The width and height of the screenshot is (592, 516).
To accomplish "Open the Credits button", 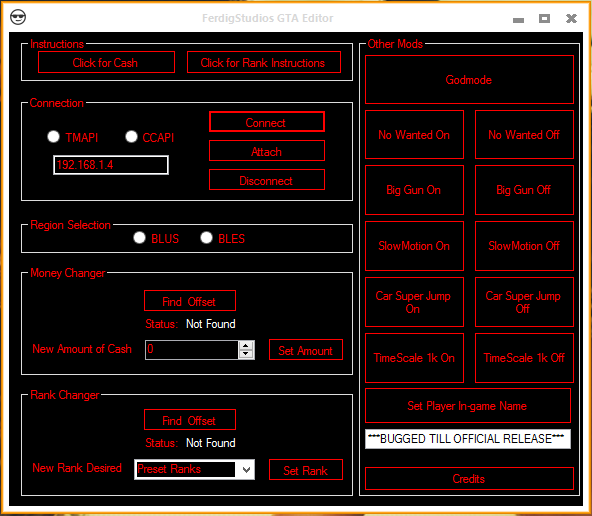I will (469, 479).
